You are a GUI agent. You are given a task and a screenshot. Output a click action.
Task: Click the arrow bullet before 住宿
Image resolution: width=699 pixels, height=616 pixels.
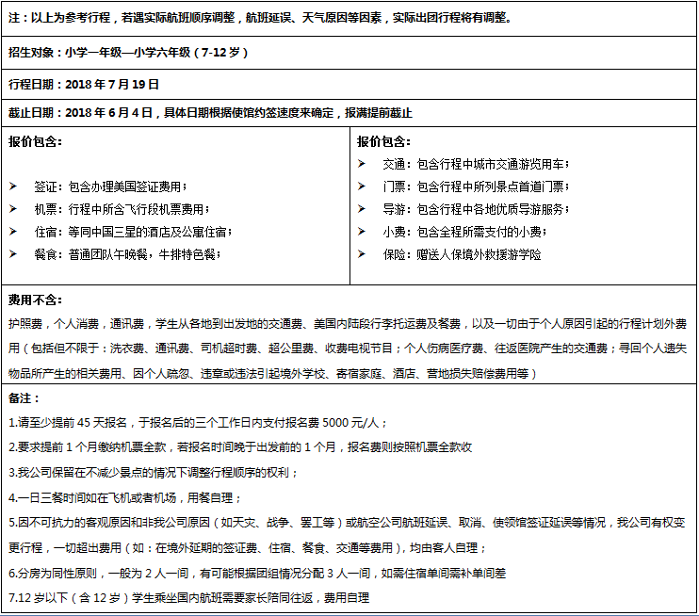(13, 232)
